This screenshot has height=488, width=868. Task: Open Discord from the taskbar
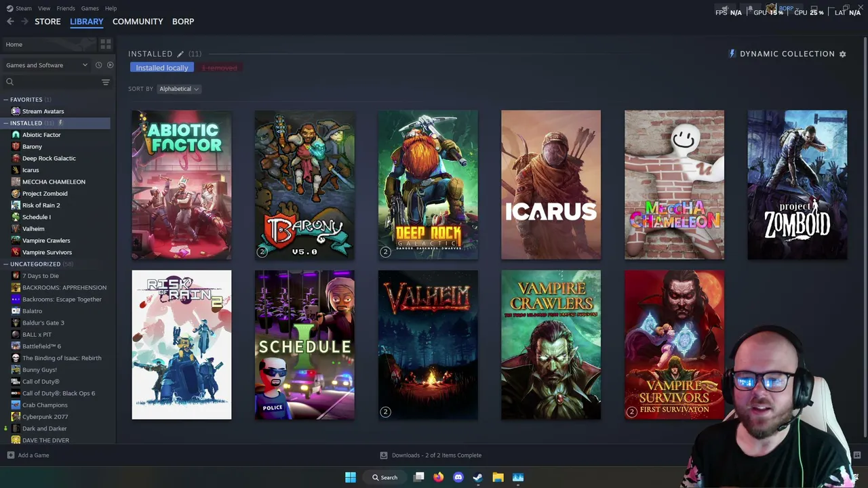tap(458, 477)
